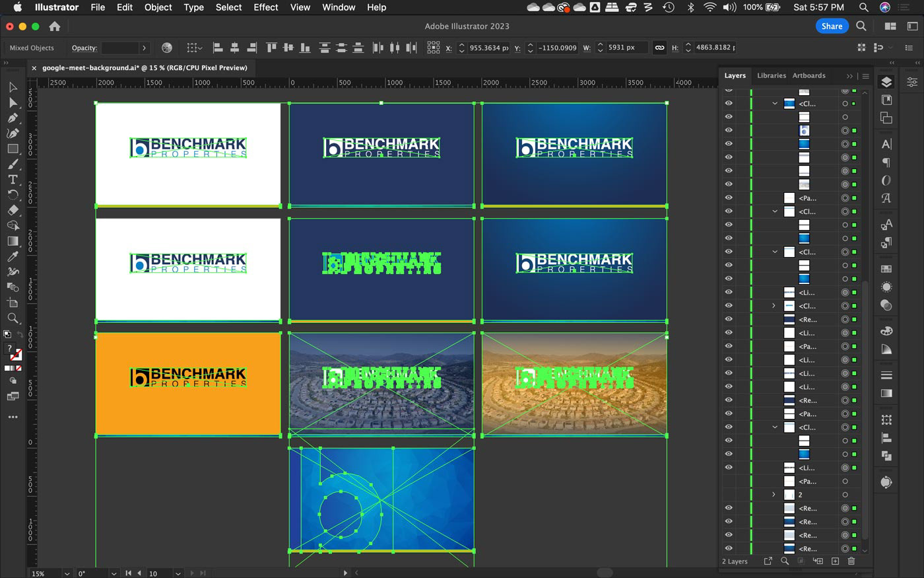Collapse panels with the double-arrow button
Screen dimensions: 924x578
click(849, 76)
